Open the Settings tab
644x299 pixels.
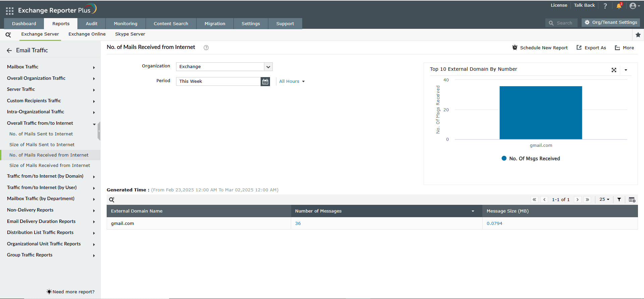pyautogui.click(x=251, y=24)
